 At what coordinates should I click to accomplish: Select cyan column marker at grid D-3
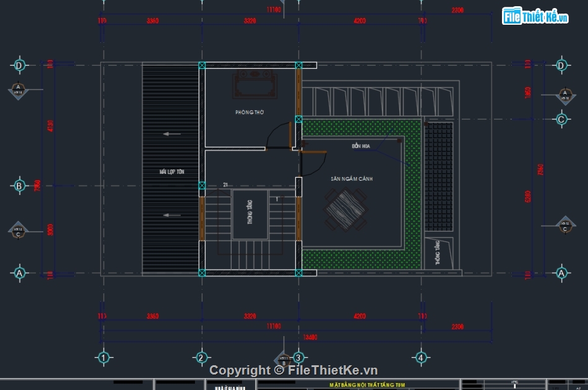point(298,65)
